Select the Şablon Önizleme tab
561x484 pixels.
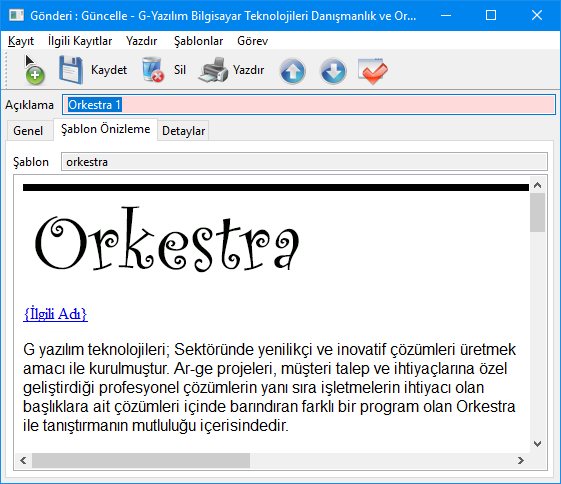(106, 129)
